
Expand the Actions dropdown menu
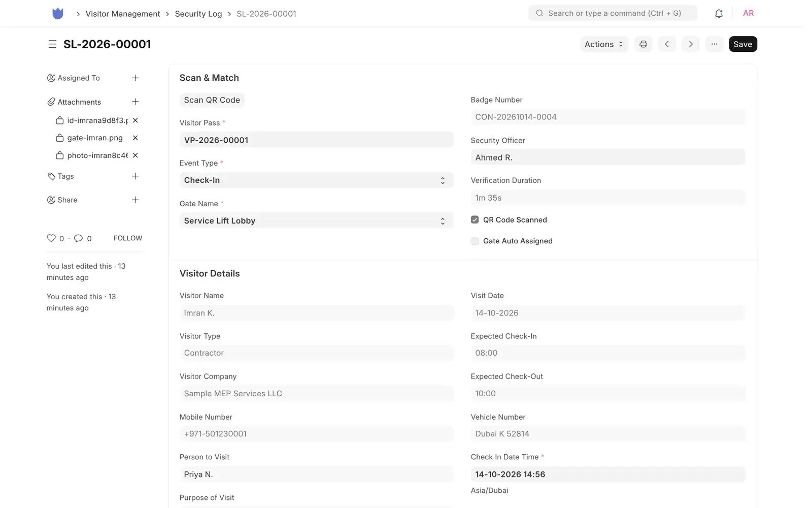604,44
